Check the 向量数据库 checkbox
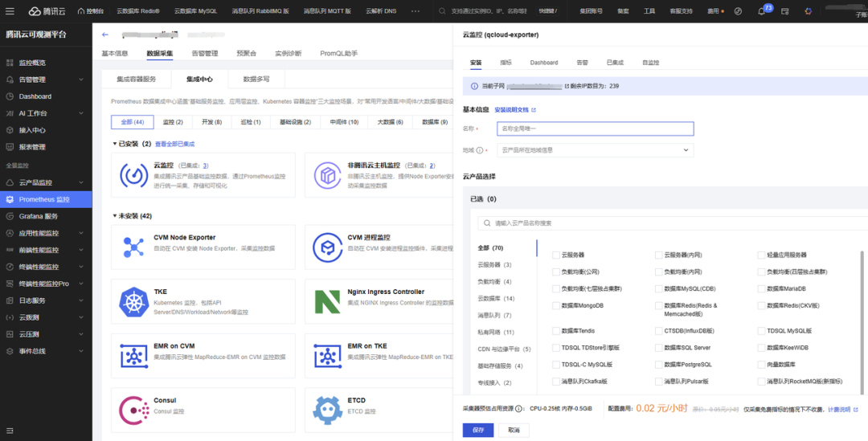 762,365
